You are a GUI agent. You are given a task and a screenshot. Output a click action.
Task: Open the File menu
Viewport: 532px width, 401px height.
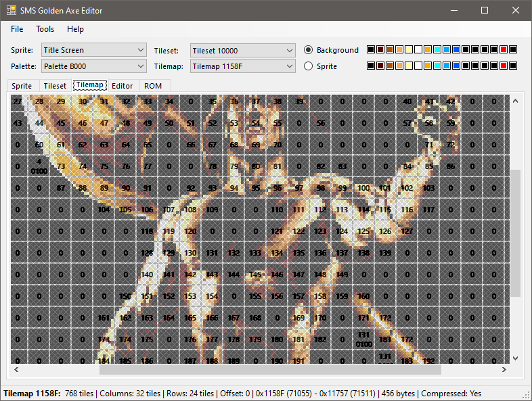(x=17, y=29)
